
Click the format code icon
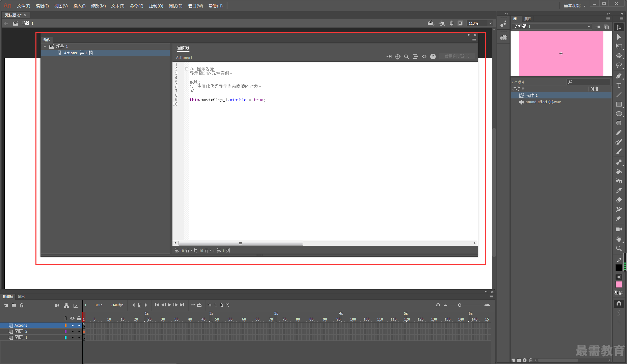[x=415, y=57]
